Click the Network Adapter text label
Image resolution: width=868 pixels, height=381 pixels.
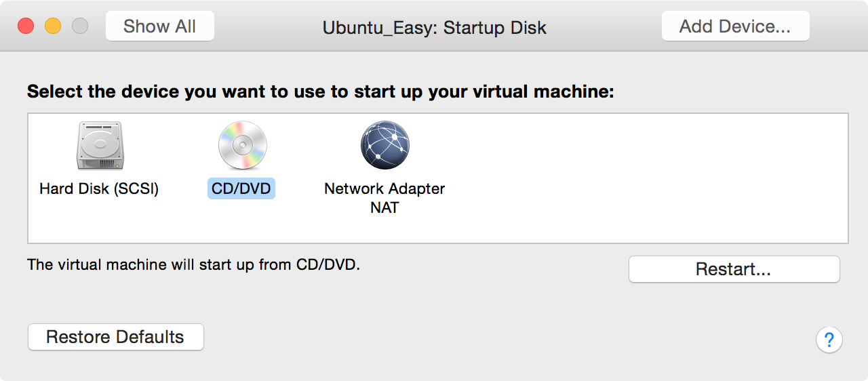(384, 188)
